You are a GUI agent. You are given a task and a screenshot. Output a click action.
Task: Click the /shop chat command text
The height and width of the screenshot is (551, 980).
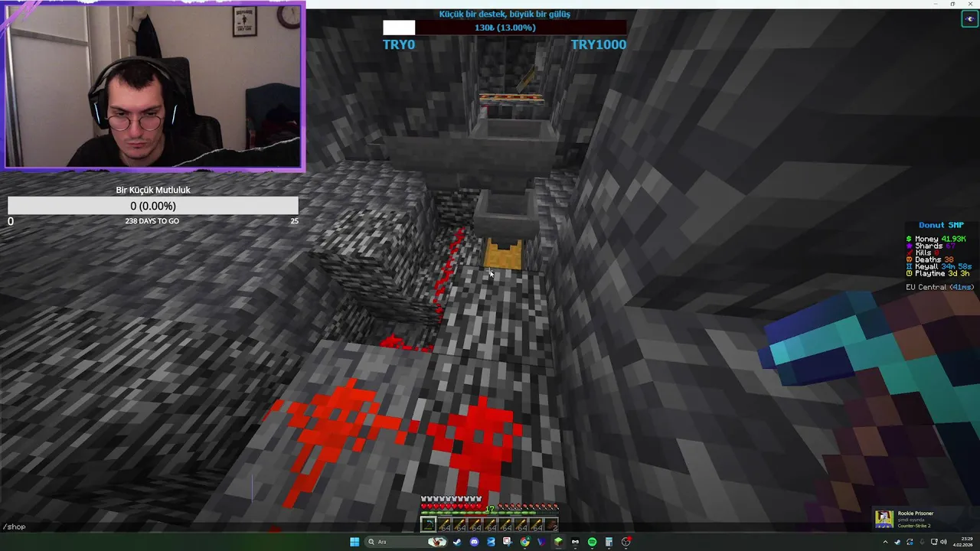14,527
